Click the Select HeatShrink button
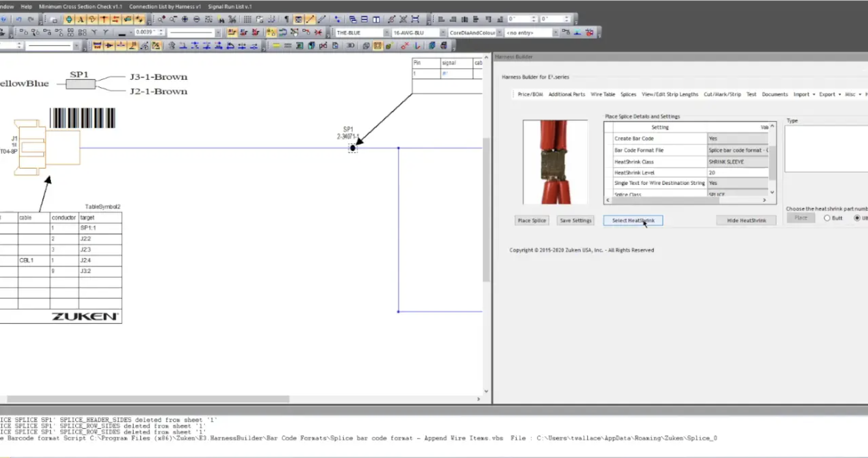 coord(633,220)
